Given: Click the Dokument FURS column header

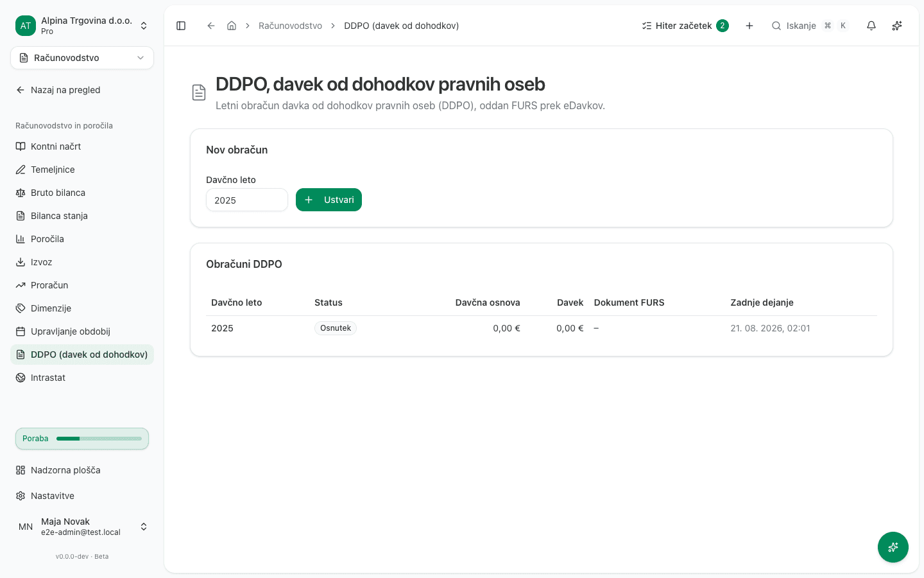Looking at the screenshot, I should pos(629,302).
